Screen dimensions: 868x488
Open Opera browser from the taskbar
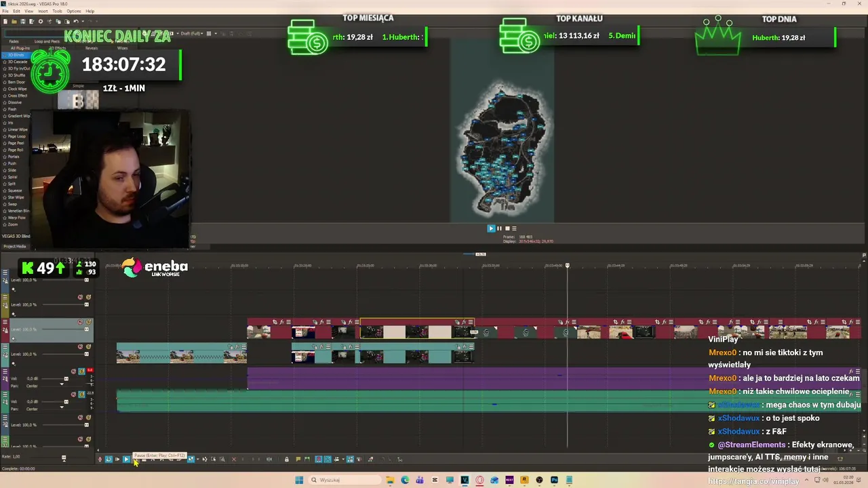click(x=479, y=480)
